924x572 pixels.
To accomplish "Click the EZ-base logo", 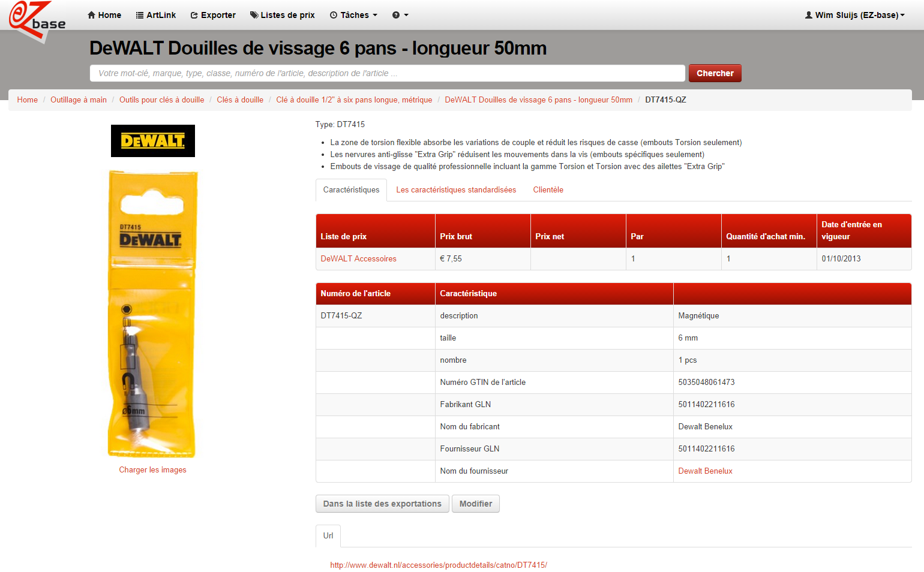I will click(37, 21).
